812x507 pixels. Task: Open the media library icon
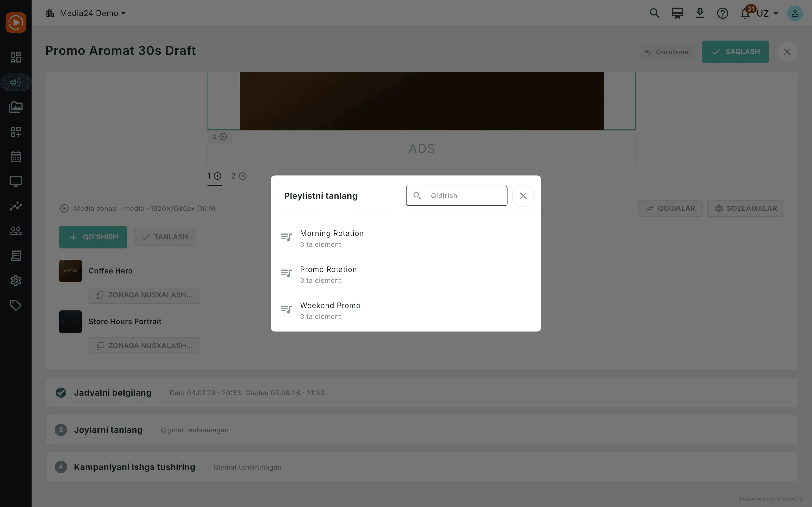click(x=16, y=107)
